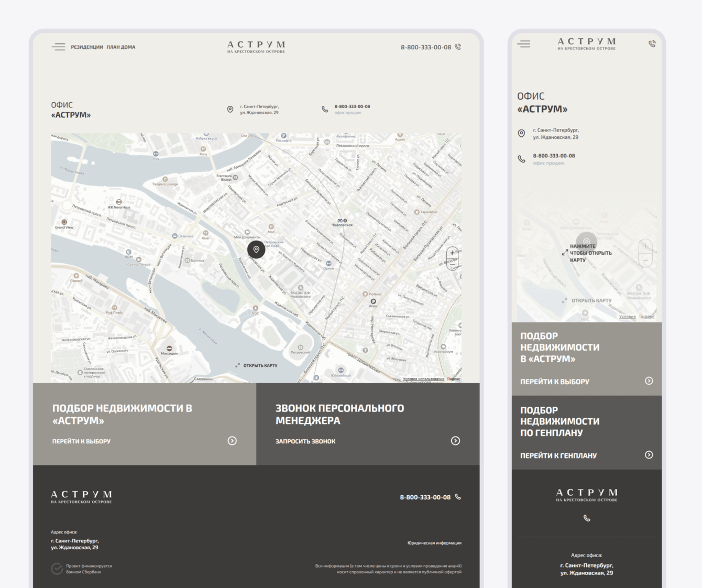Click the АСТРУМ logo in mobile footer
702x588 pixels.
pyautogui.click(x=587, y=495)
